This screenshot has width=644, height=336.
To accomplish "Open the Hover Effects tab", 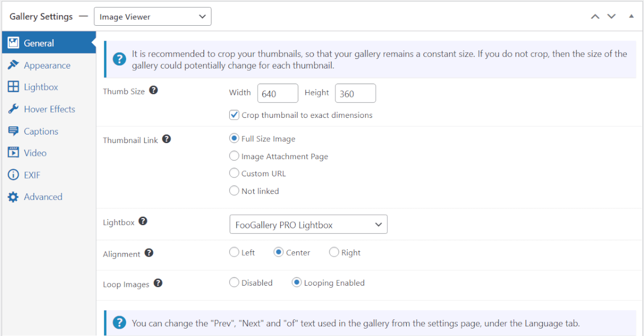I will (49, 109).
